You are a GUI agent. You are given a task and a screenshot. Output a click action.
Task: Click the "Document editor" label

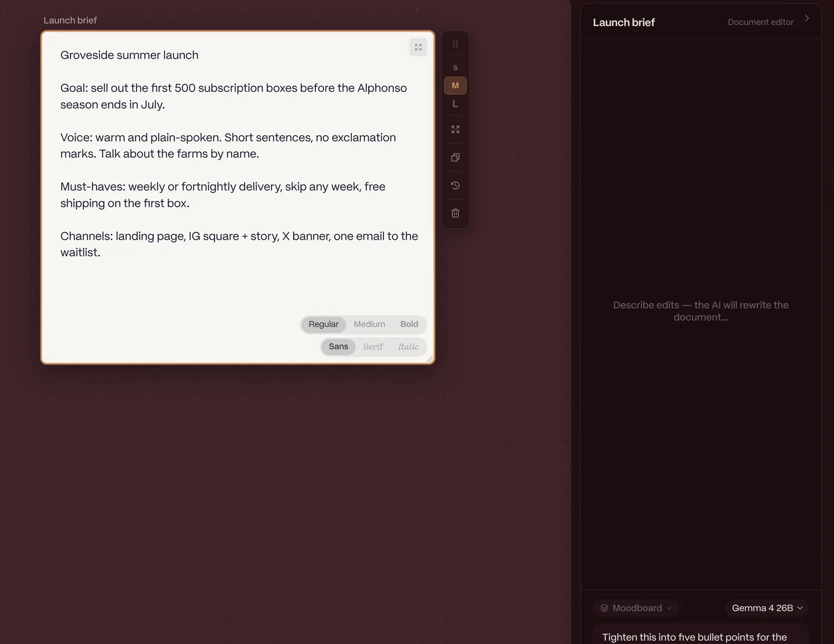(761, 22)
